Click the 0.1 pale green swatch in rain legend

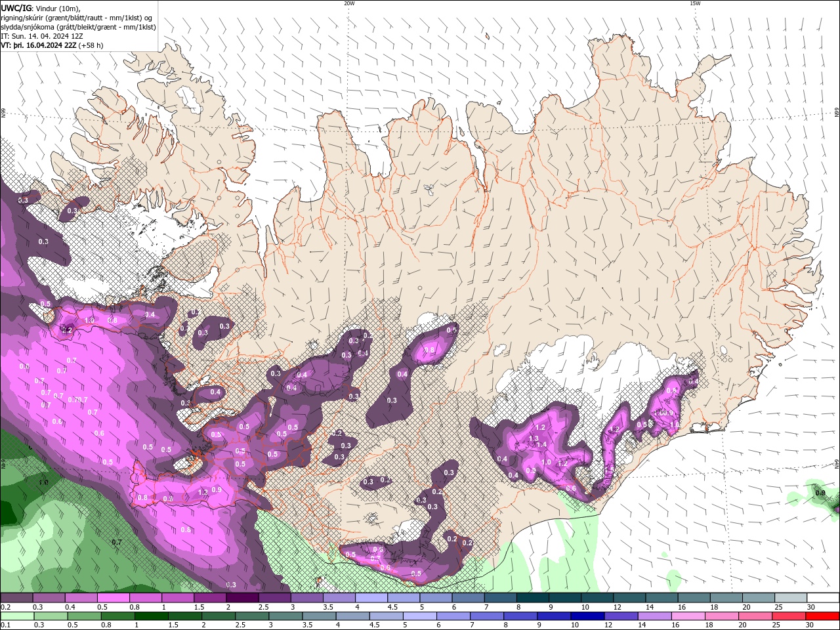(x=16, y=616)
